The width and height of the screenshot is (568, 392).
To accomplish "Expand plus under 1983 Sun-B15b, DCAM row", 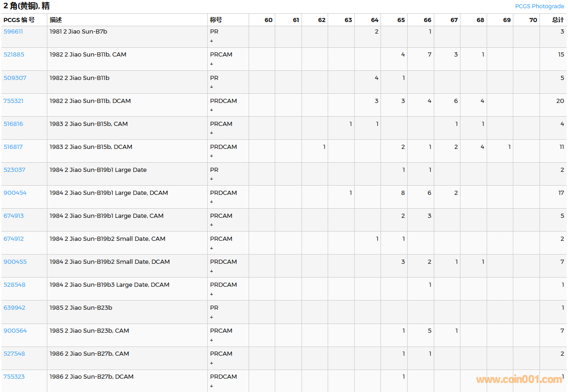I will coord(212,156).
